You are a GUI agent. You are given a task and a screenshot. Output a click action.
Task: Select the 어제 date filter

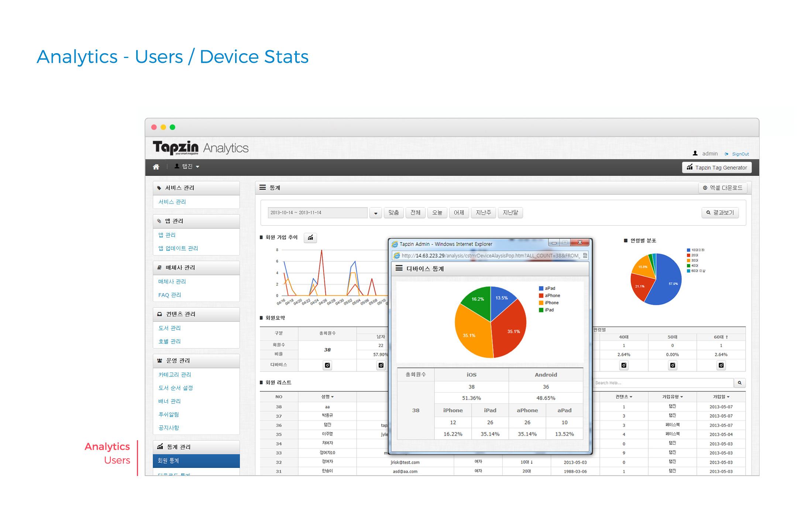pos(459,213)
